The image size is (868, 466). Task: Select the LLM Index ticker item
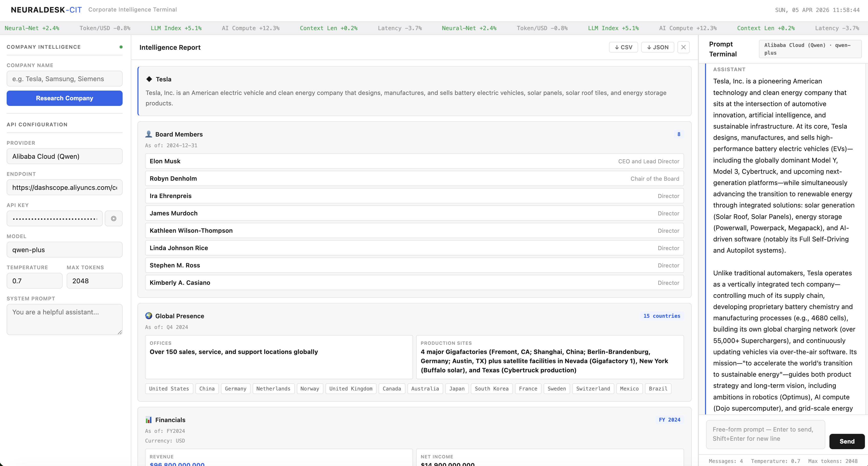(x=176, y=28)
